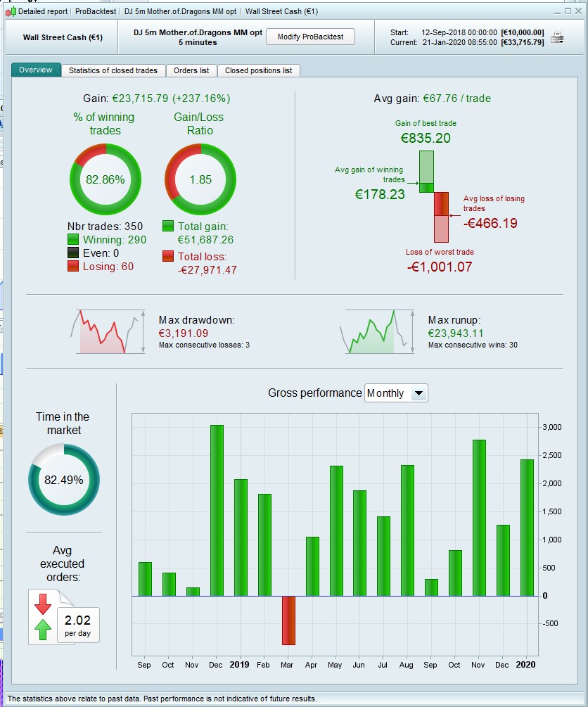Click the max runup chart thumbnail

click(x=377, y=331)
